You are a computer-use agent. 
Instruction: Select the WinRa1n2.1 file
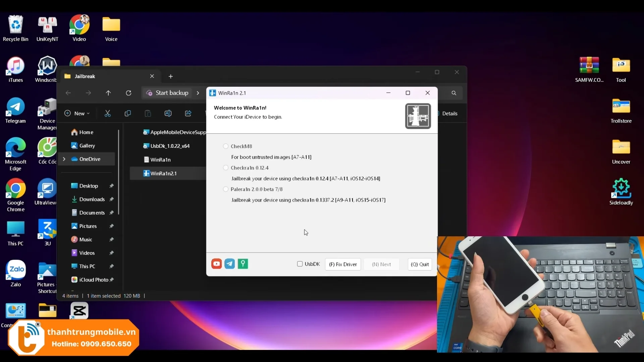(168, 173)
